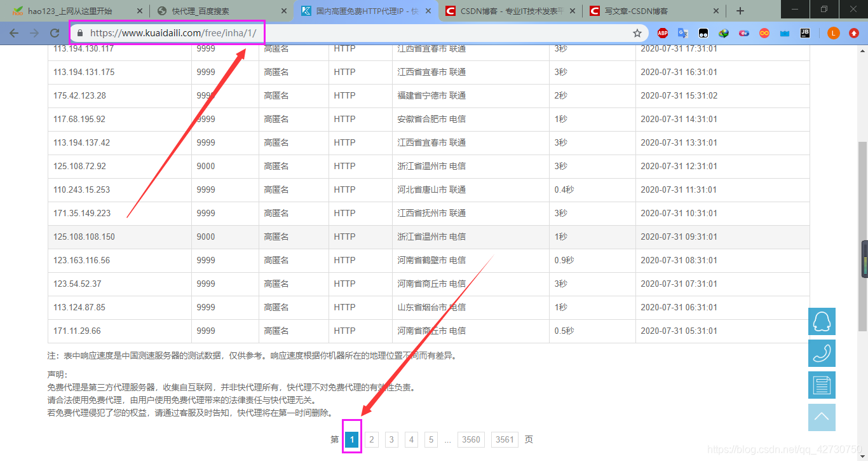
Task: Click response speed 0.9秒
Action: pos(564,260)
